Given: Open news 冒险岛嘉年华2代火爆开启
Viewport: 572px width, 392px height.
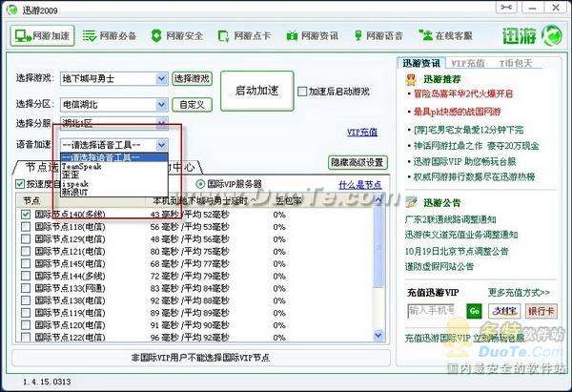Looking at the screenshot, I should (x=463, y=93).
